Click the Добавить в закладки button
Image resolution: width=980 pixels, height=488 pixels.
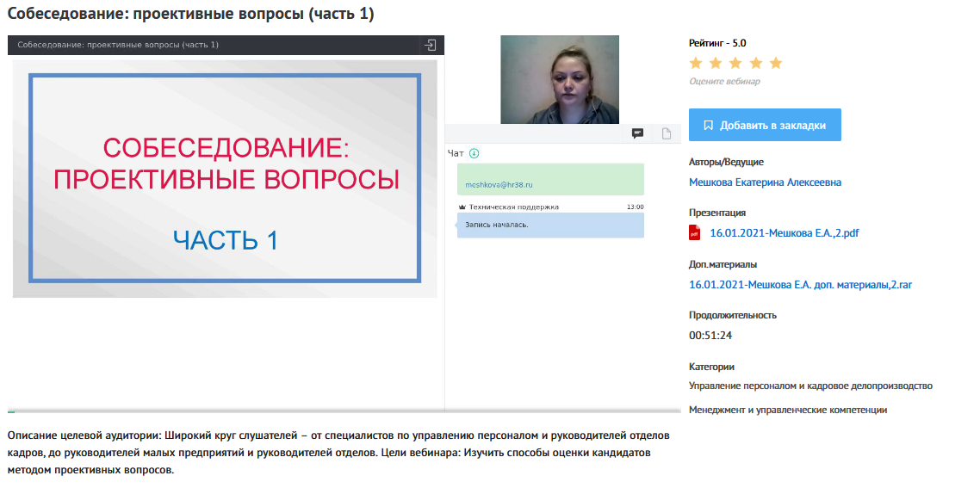pos(765,125)
